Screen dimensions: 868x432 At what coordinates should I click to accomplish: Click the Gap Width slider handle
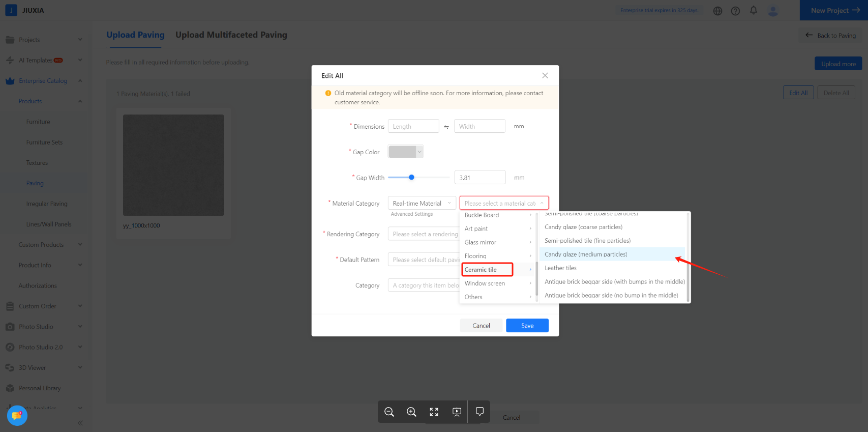(411, 177)
